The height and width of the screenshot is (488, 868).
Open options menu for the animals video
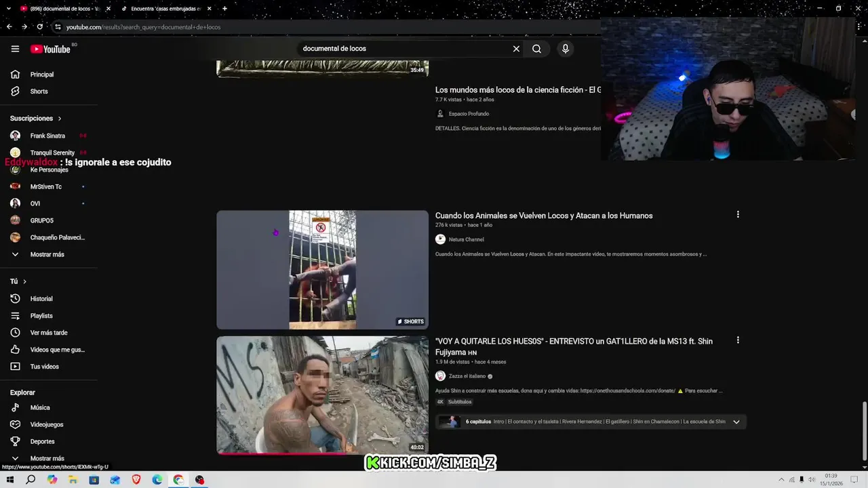738,215
